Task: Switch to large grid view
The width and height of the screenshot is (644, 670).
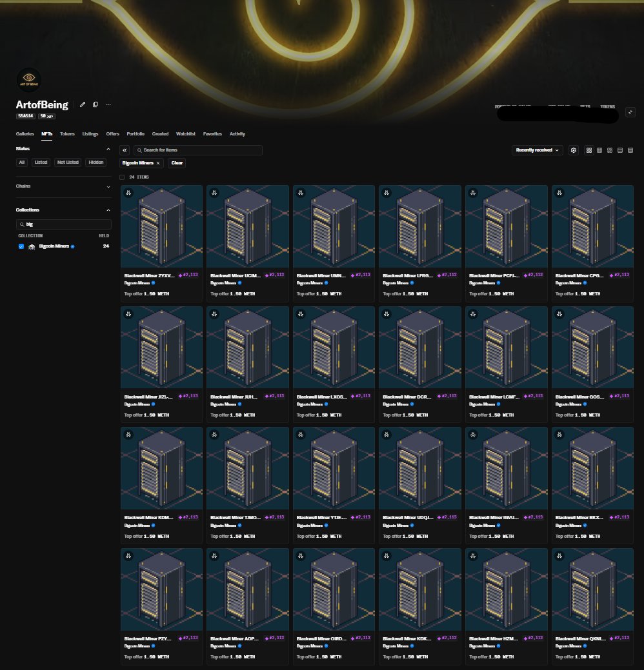Action: 589,150
